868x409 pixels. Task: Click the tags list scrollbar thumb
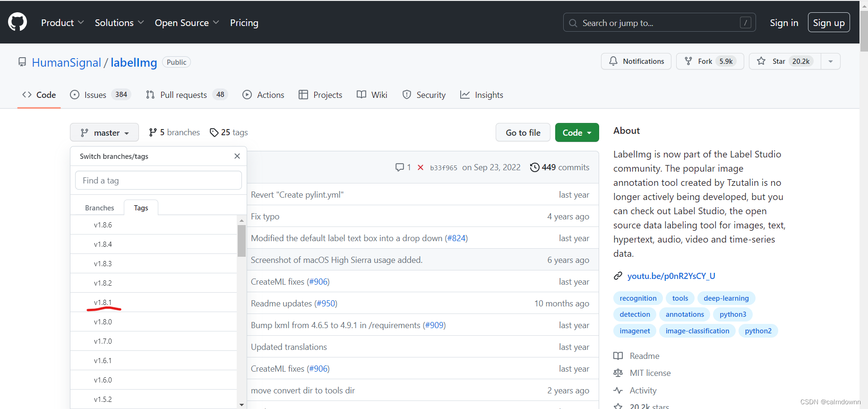[241, 241]
